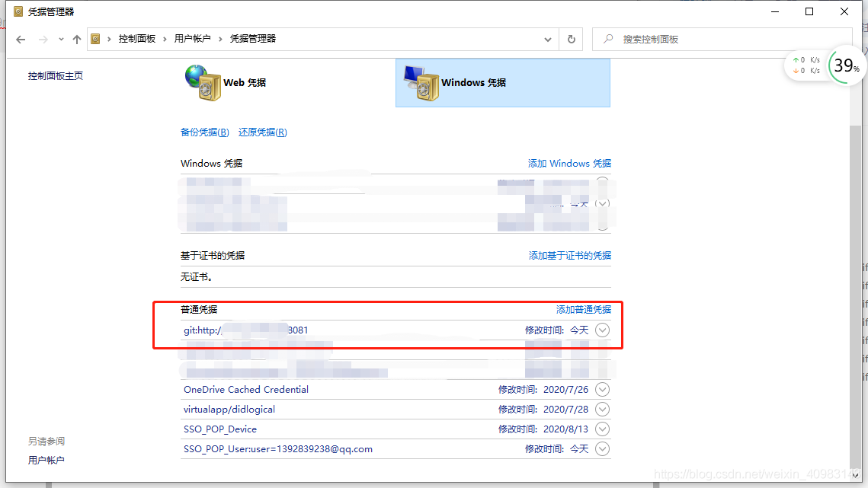Screen dimensions: 868x488
Task: Close the 凭据管理器 window
Action: 844,11
